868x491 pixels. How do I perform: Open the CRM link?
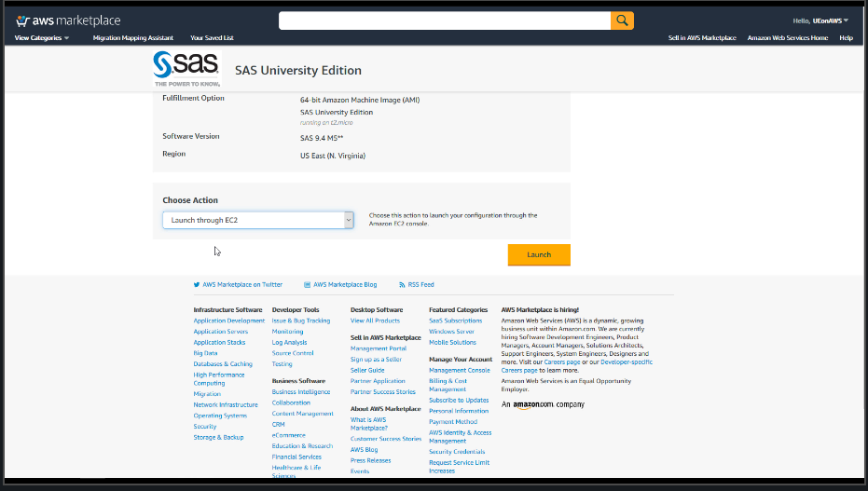[278, 425]
